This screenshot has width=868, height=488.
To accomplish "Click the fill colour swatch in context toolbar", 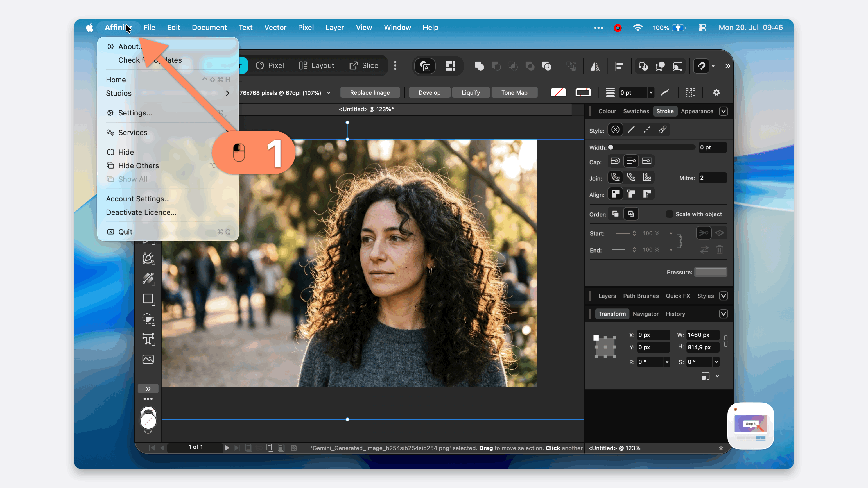I will [558, 93].
